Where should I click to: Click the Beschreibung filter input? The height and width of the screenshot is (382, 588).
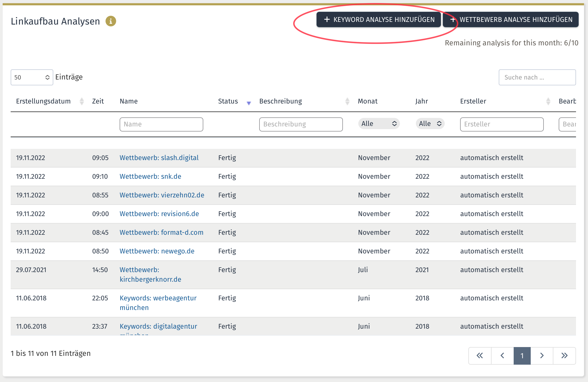(x=301, y=124)
